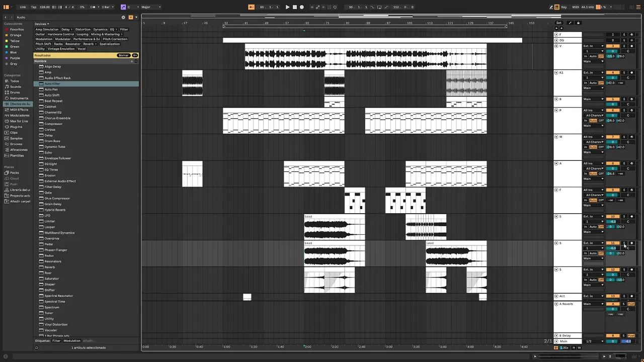Clear the browser search field
The image size is (644, 362).
coord(123,17)
